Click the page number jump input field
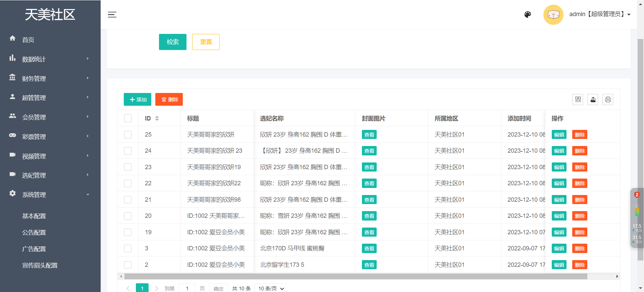The width and height of the screenshot is (644, 292). 187,288
